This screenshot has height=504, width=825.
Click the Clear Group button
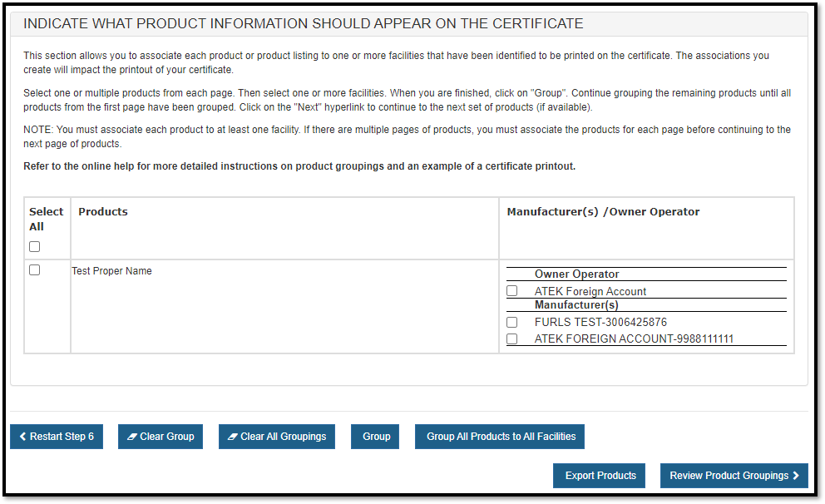(x=161, y=437)
